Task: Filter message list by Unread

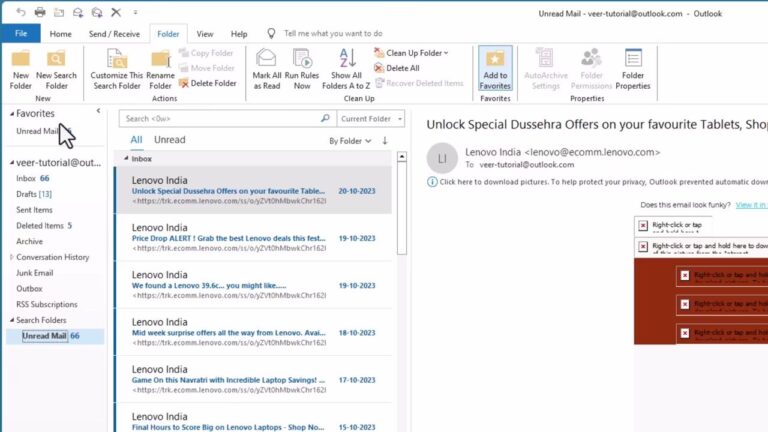Action: click(169, 140)
